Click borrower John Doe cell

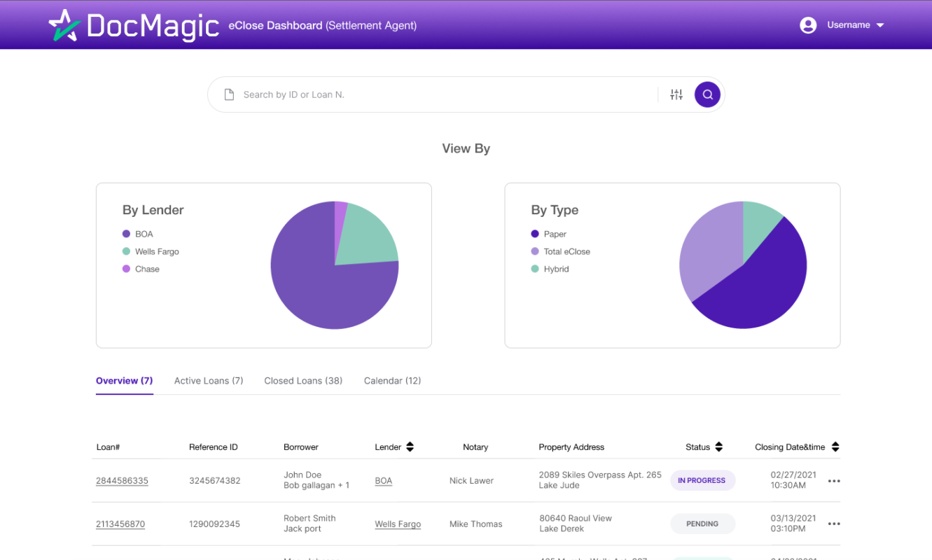coord(317,480)
